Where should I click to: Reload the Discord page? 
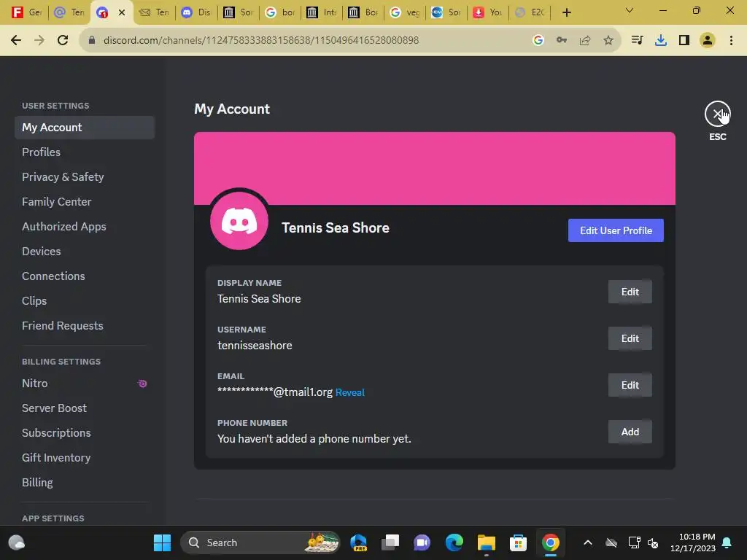pyautogui.click(x=63, y=40)
